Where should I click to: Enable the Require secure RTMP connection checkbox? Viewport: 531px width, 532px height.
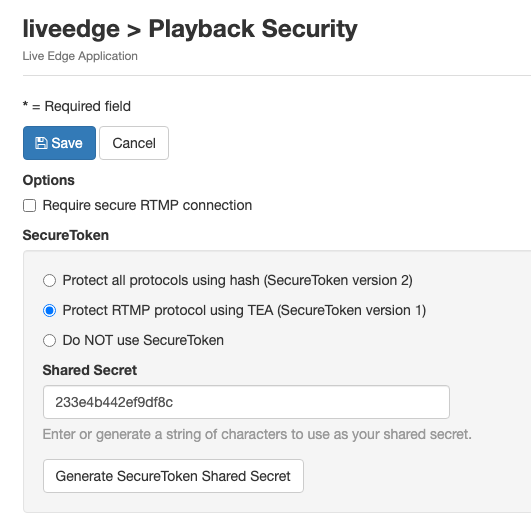coord(30,206)
